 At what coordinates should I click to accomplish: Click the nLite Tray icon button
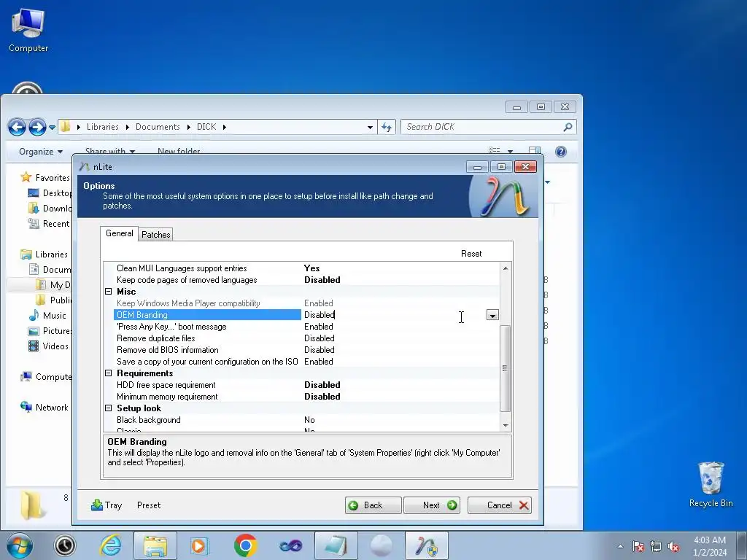pos(107,505)
